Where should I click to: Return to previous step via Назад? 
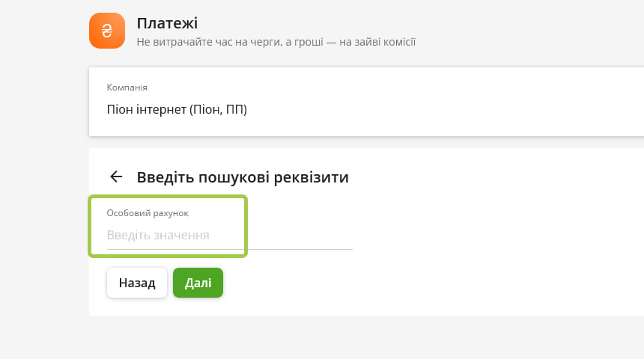point(137,283)
